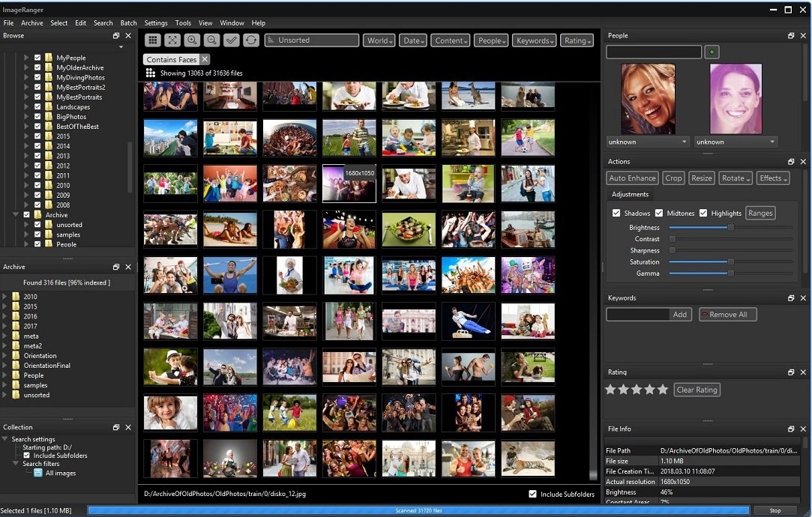The image size is (812, 517).
Task: Open the Keywords filter dropdown
Action: [535, 40]
